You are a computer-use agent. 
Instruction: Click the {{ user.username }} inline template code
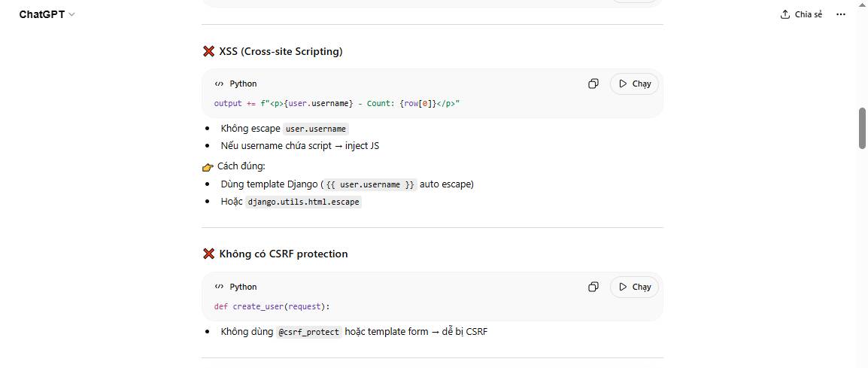370,184
